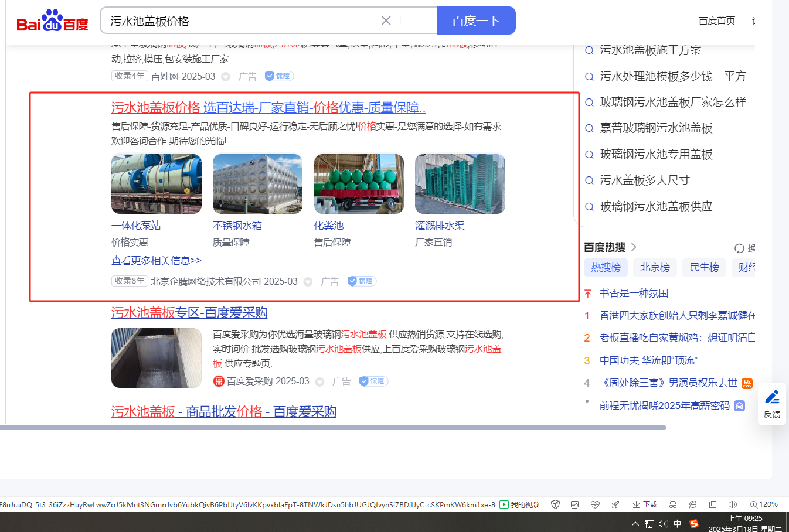This screenshot has height=532, width=789.
Task: Click 保障 badge on 北京企腾 ad
Action: (361, 281)
